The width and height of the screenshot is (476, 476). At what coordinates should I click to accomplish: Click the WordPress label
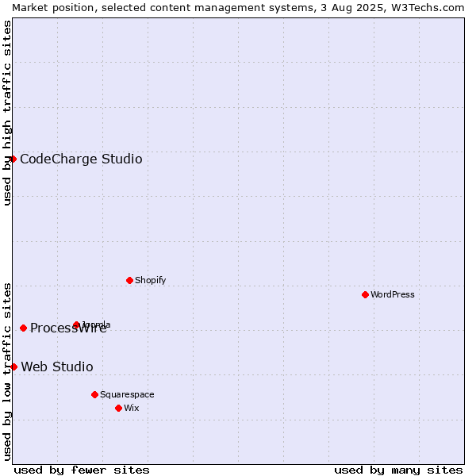393,294
